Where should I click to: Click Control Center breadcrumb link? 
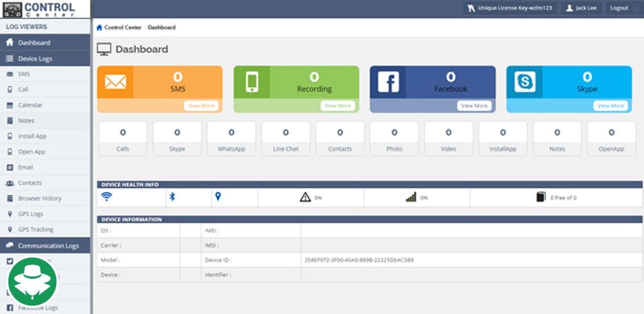tap(122, 27)
